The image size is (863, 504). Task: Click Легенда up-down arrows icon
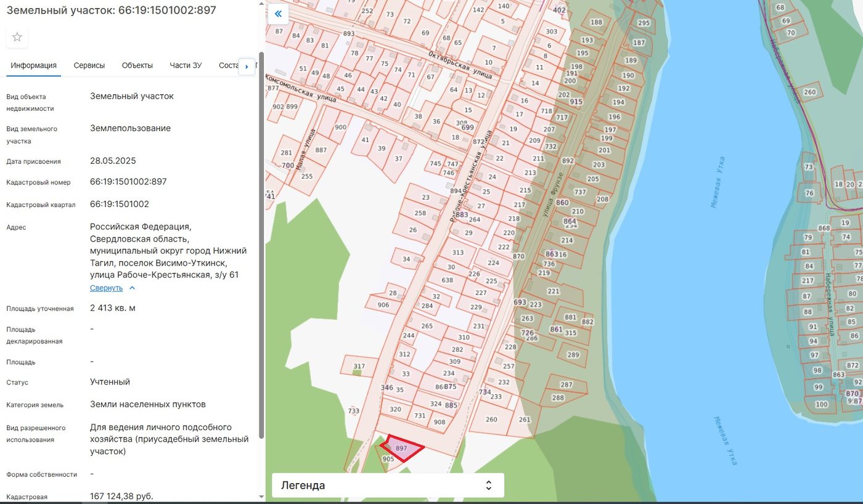(489, 485)
